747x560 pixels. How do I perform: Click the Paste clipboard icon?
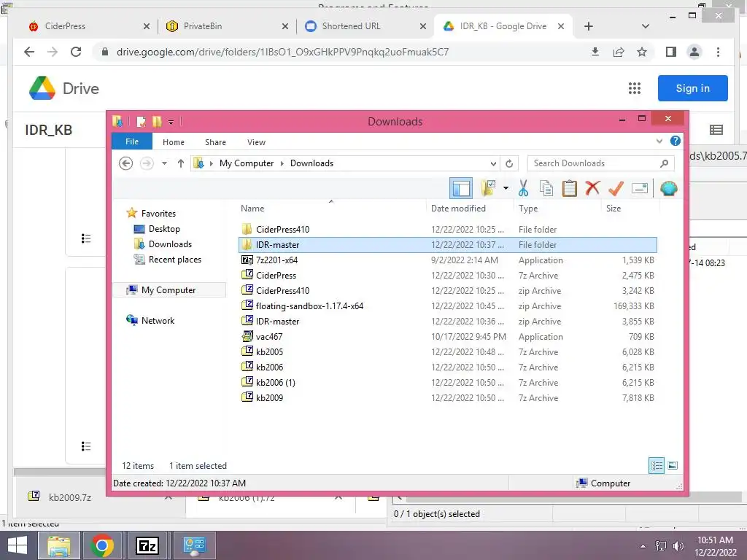pos(569,188)
